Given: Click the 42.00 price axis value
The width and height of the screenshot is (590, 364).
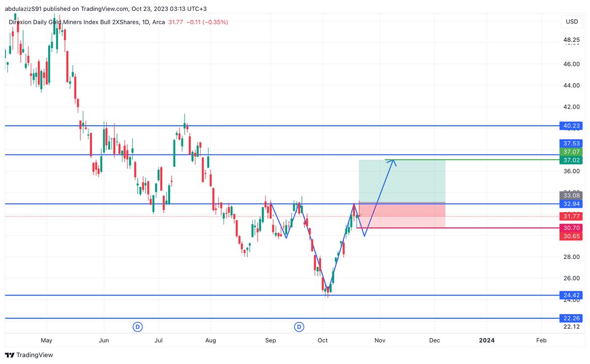Looking at the screenshot, I should pyautogui.click(x=572, y=107).
